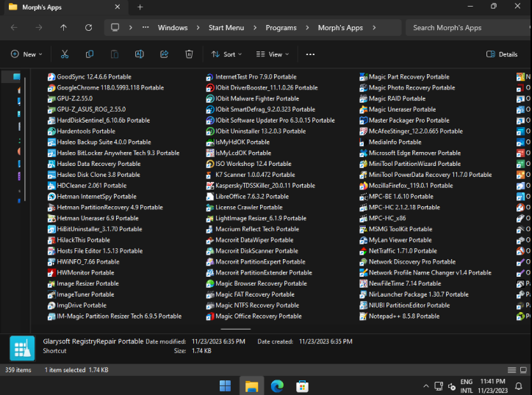Expand the chevron after Programs breadcrumb

307,27
